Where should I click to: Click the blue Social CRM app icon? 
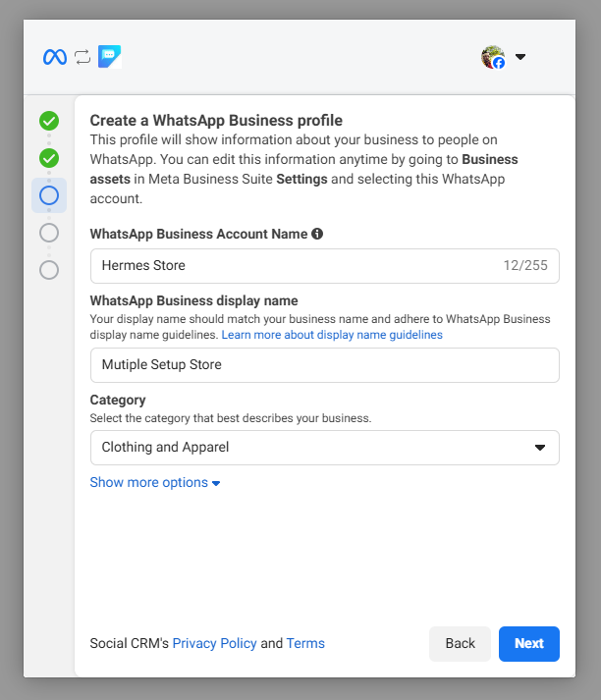click(109, 57)
